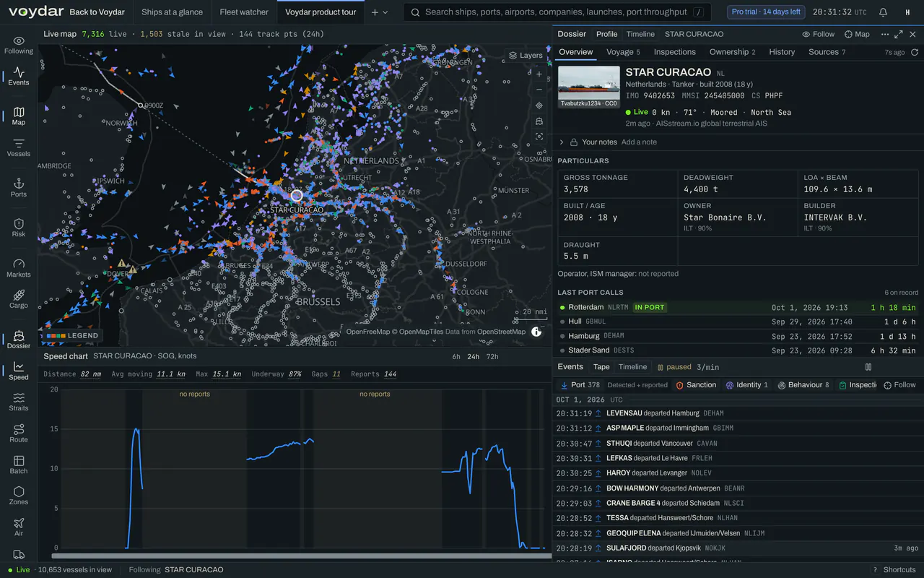Open the Route planner in the sidebar
Image resolution: width=924 pixels, height=578 pixels.
point(19,433)
